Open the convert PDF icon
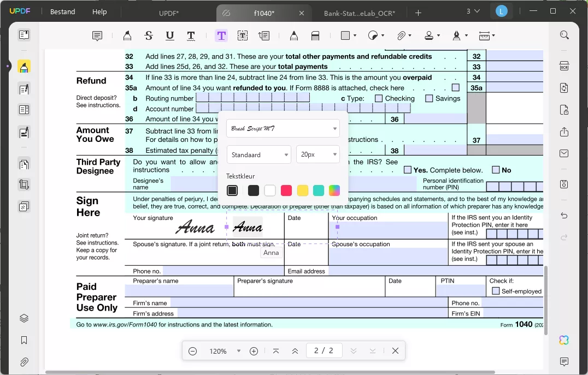The width and height of the screenshot is (588, 375). click(x=565, y=88)
